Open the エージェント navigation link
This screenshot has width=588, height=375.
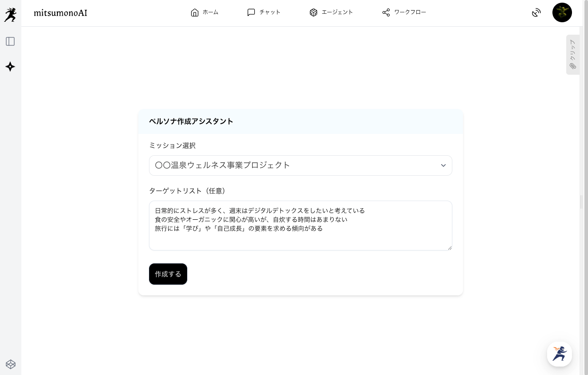click(x=337, y=12)
